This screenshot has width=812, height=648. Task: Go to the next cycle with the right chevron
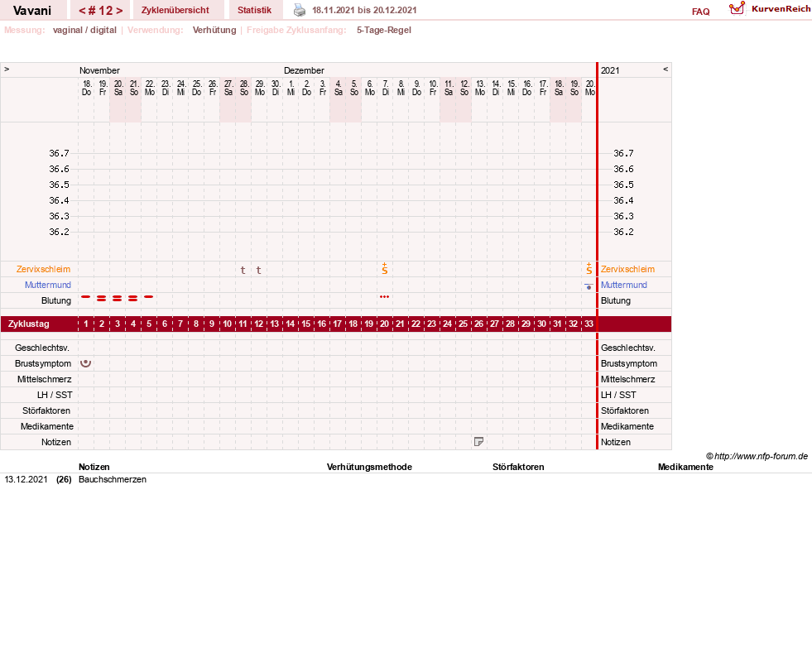pyautogui.click(x=119, y=11)
